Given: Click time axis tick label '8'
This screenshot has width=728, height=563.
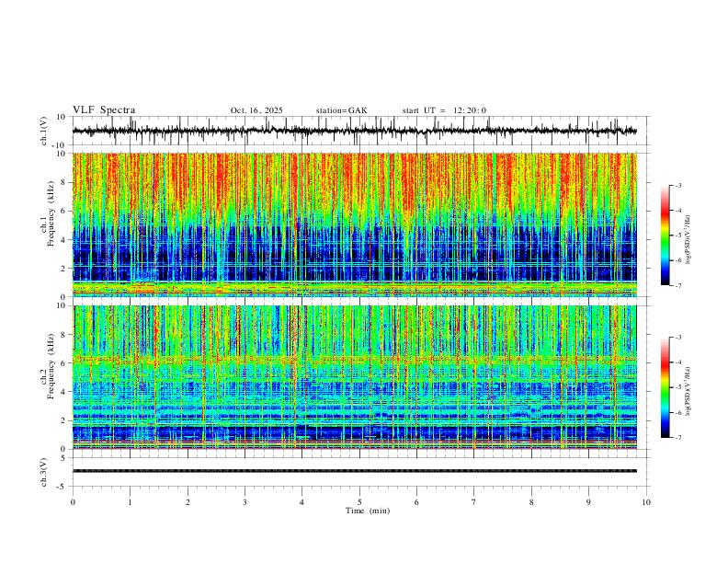Looking at the screenshot, I should coord(531,502).
